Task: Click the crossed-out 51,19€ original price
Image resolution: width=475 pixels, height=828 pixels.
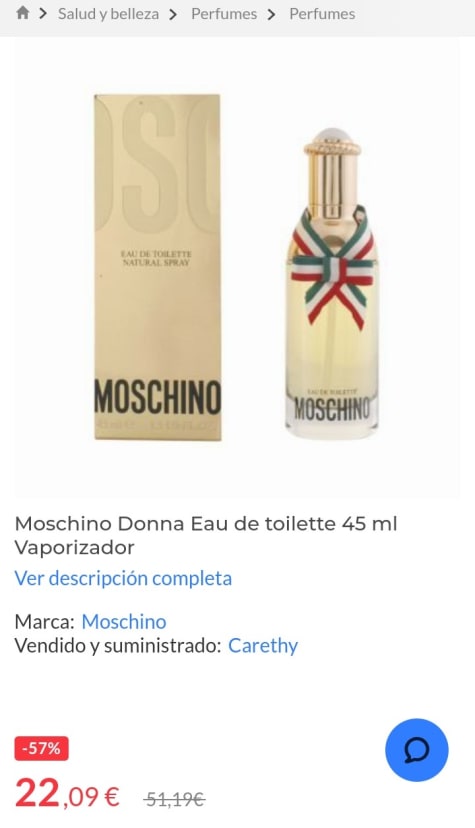Action: [174, 799]
